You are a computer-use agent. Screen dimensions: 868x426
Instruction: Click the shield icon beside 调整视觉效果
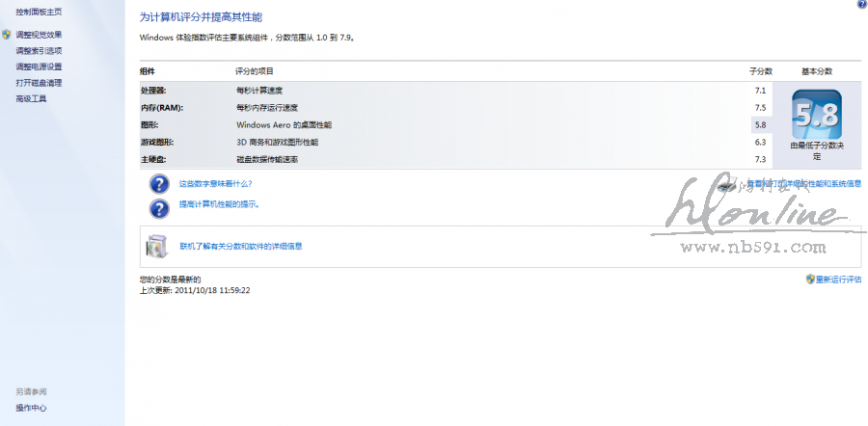coord(6,35)
